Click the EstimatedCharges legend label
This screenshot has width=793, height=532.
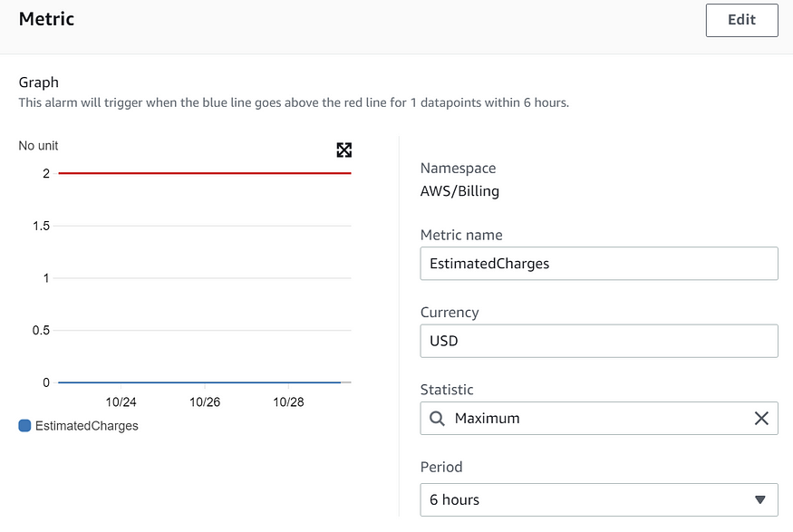point(86,426)
